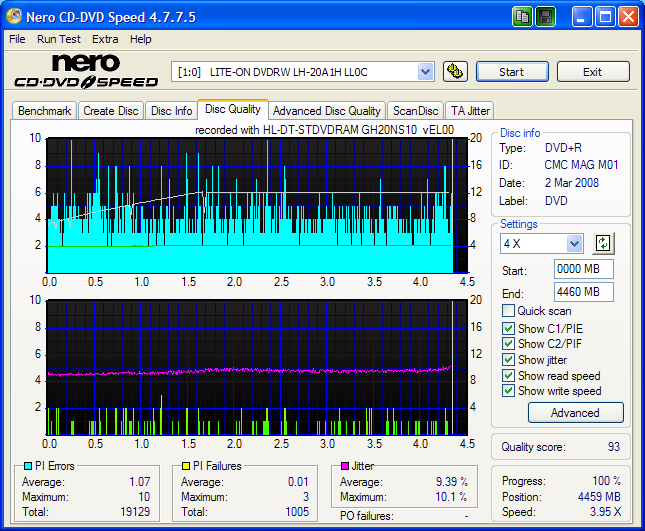Switch to the ScanDisc tab
Viewport: 645px width, 531px height.
point(415,111)
